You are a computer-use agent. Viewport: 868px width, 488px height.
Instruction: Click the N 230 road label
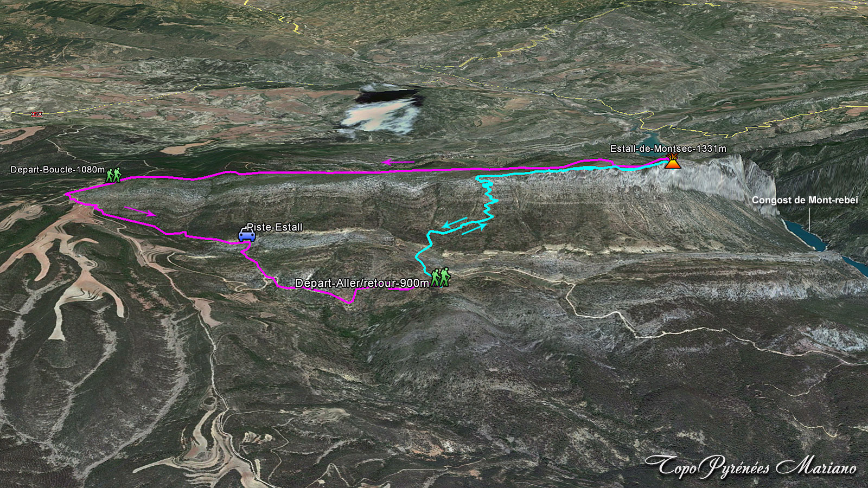coord(36,114)
